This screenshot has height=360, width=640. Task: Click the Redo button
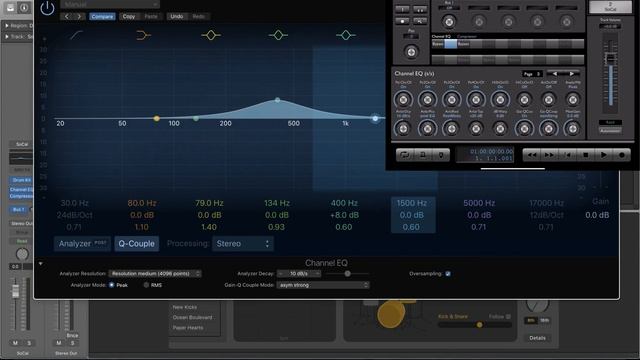tap(198, 16)
